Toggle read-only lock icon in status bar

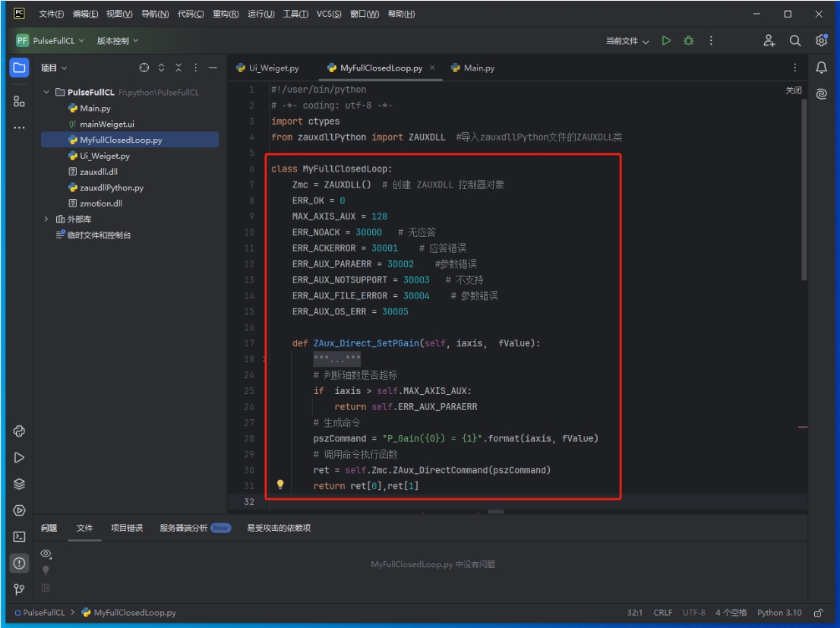point(819,613)
